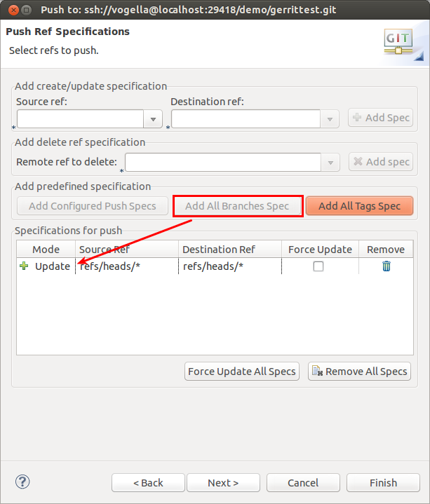Viewport: 430px width, 504px height.
Task: Select destination ref cell refs/heads/*
Action: tap(230, 266)
